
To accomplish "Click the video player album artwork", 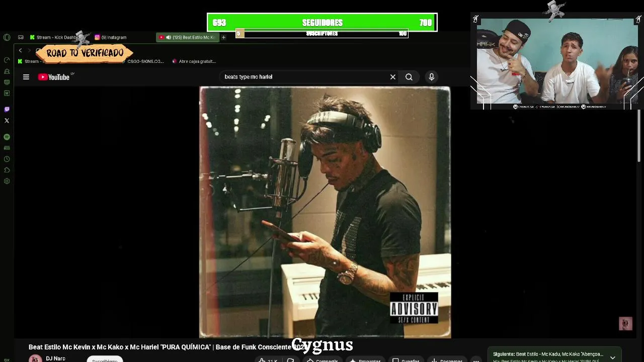I will [x=325, y=212].
